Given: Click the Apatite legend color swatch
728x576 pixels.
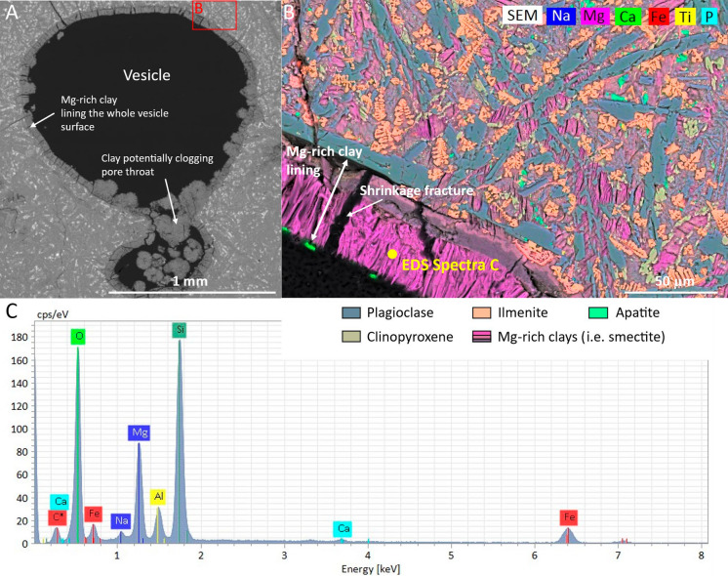Looking at the screenshot, I should pos(598,312).
